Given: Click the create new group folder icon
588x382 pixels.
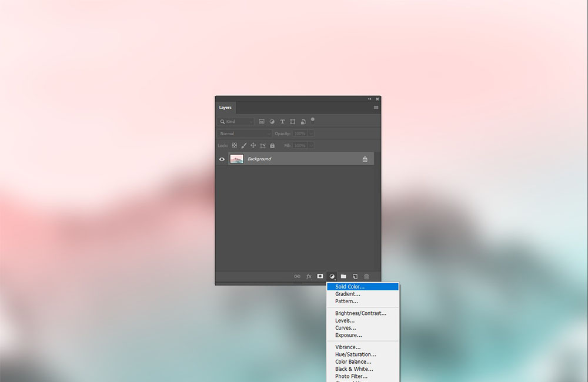Looking at the screenshot, I should (343, 276).
